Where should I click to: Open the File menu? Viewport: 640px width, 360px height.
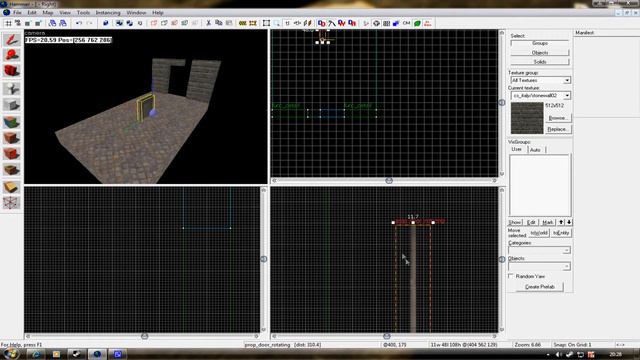pos(17,13)
